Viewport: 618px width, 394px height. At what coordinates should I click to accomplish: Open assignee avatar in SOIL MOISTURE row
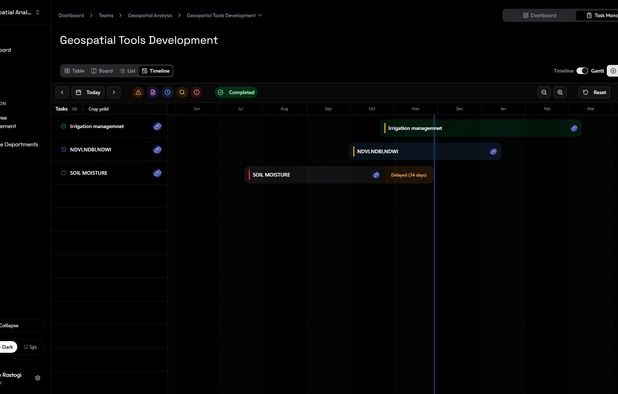[157, 173]
